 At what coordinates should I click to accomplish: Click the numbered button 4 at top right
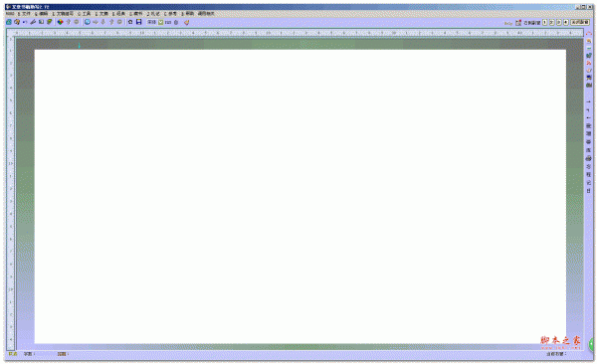coord(566,23)
